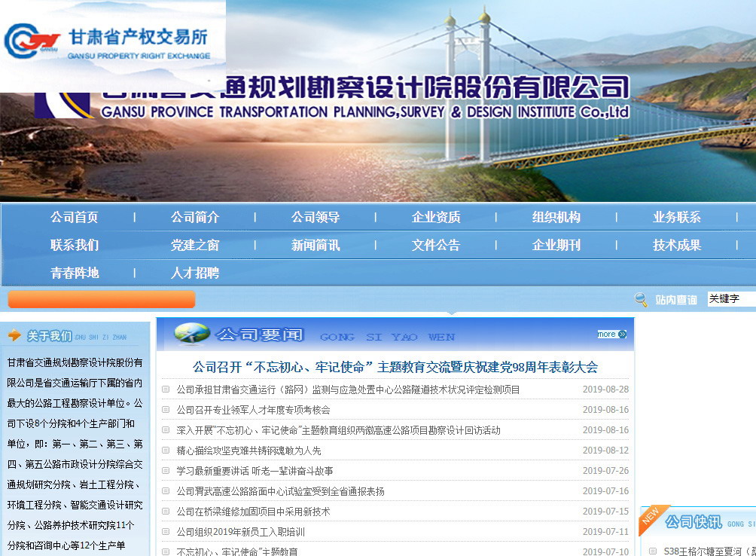Click bullet icon next to 公司召开专业领军人才年度专项考核会

pos(166,409)
